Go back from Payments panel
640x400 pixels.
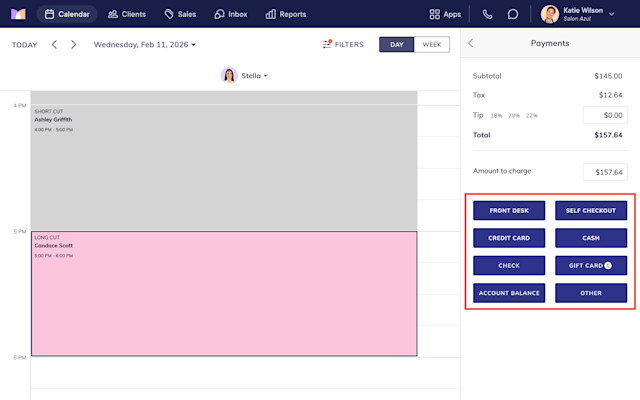(x=471, y=43)
